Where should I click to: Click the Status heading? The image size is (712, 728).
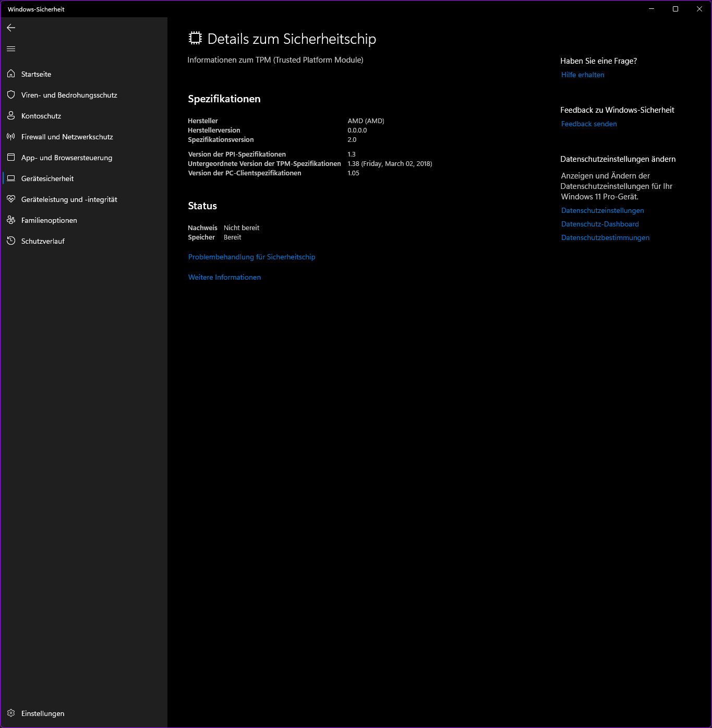pos(202,206)
